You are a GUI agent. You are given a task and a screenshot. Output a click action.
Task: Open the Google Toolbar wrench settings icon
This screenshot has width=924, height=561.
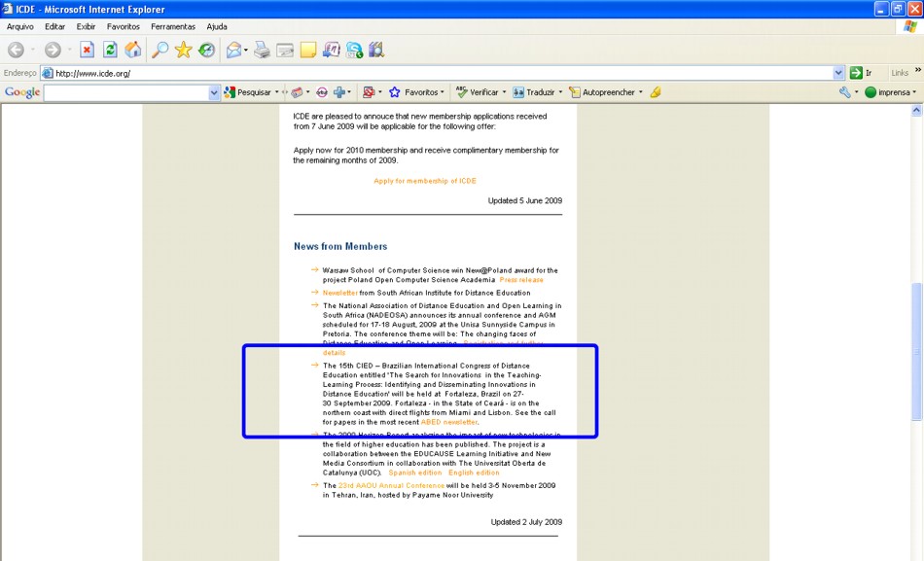tap(845, 92)
